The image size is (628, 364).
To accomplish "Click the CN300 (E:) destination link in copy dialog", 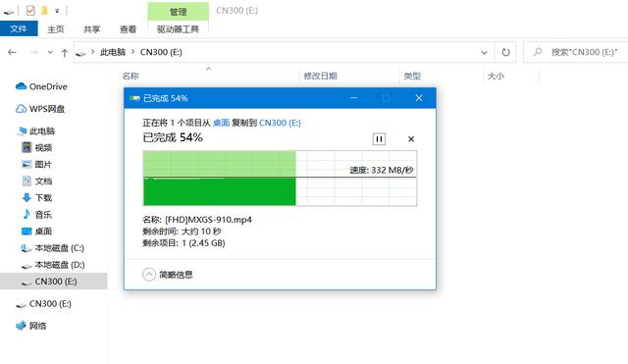I will [280, 123].
